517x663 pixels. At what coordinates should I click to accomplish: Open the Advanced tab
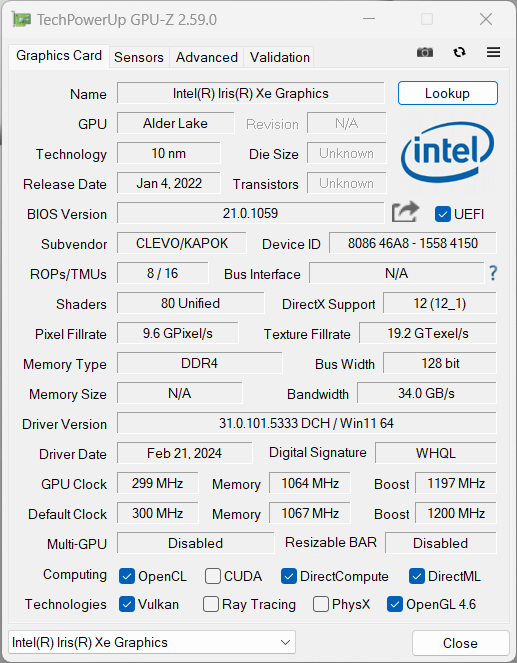[207, 57]
